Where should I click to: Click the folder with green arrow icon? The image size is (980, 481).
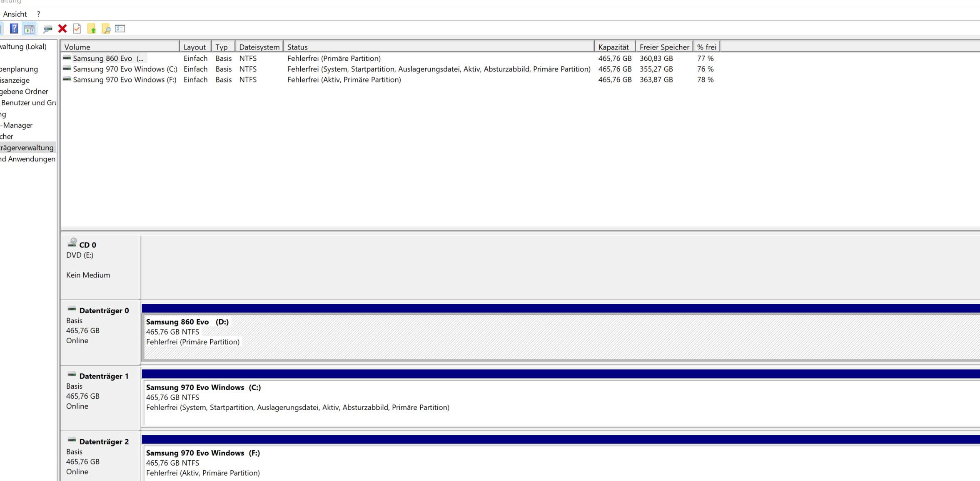coord(92,29)
